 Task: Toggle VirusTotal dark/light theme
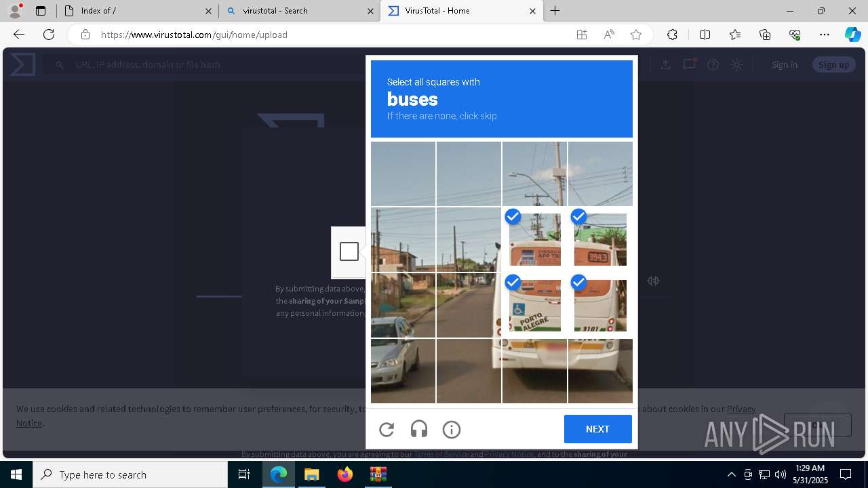pyautogui.click(x=736, y=64)
